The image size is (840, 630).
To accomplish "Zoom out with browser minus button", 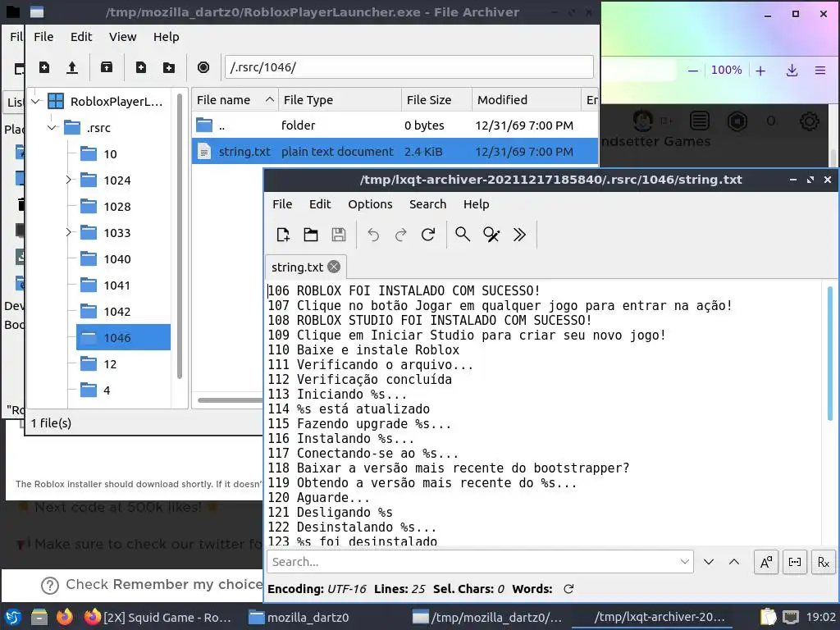I will 692,71.
